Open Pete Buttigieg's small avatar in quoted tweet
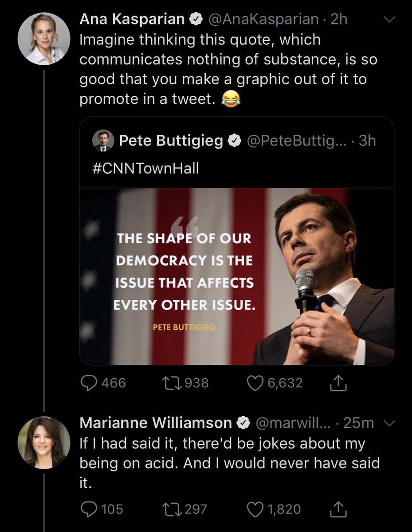The image size is (412, 532). tap(103, 141)
